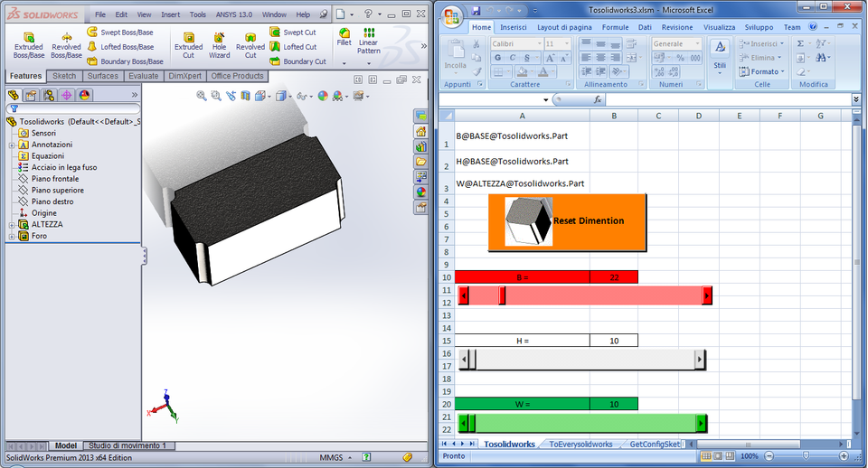The height and width of the screenshot is (468, 868).
Task: Toggle bold G formatting in Excel
Action: point(497,58)
